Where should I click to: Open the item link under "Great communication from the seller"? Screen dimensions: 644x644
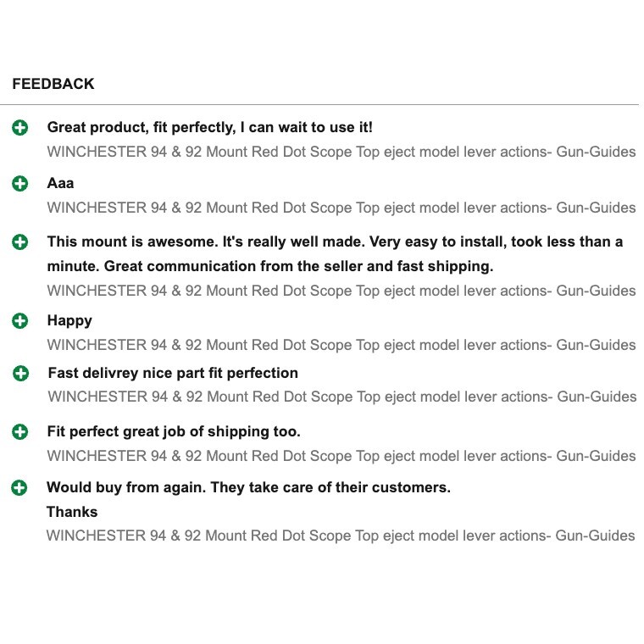(341, 291)
